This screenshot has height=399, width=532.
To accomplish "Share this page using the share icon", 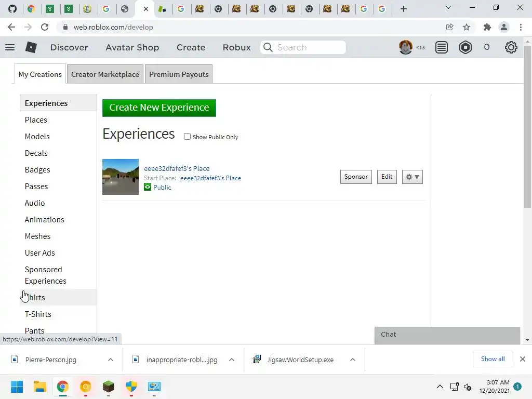I will click(x=449, y=27).
